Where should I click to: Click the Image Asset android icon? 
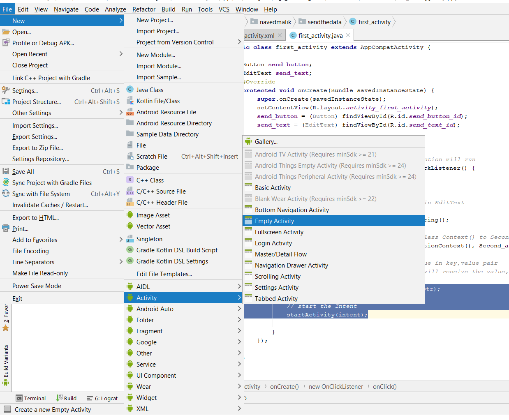point(130,215)
